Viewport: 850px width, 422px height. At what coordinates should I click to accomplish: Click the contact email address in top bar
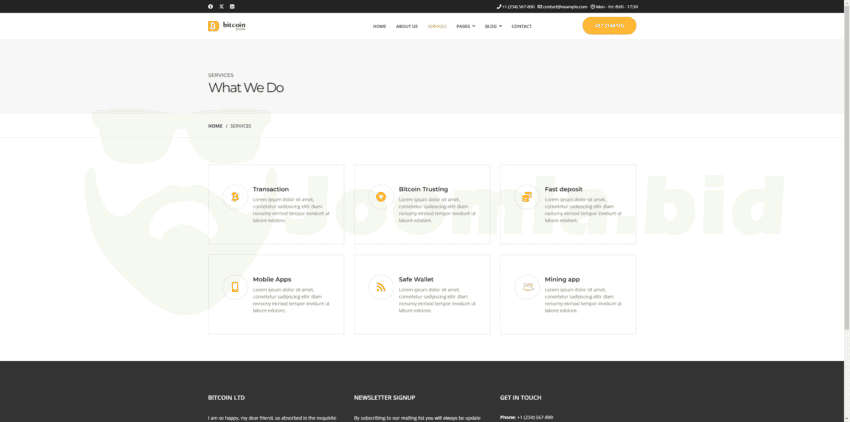(x=564, y=6)
